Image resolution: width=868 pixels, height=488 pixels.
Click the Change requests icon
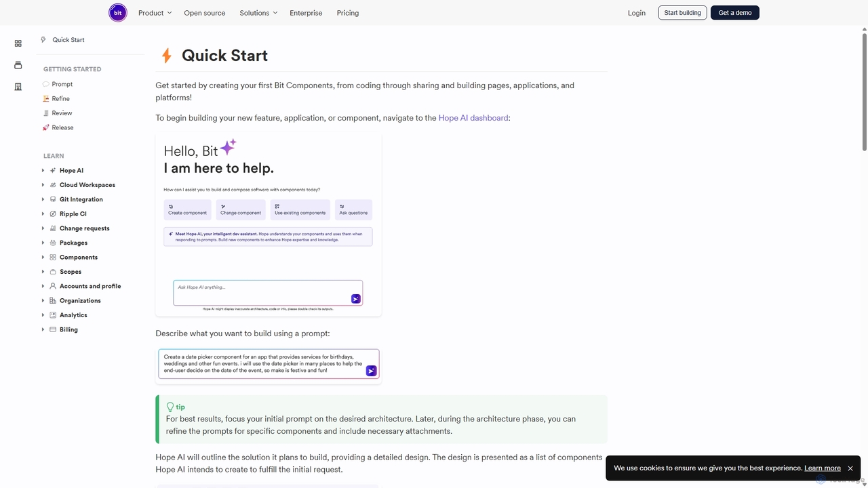(53, 228)
